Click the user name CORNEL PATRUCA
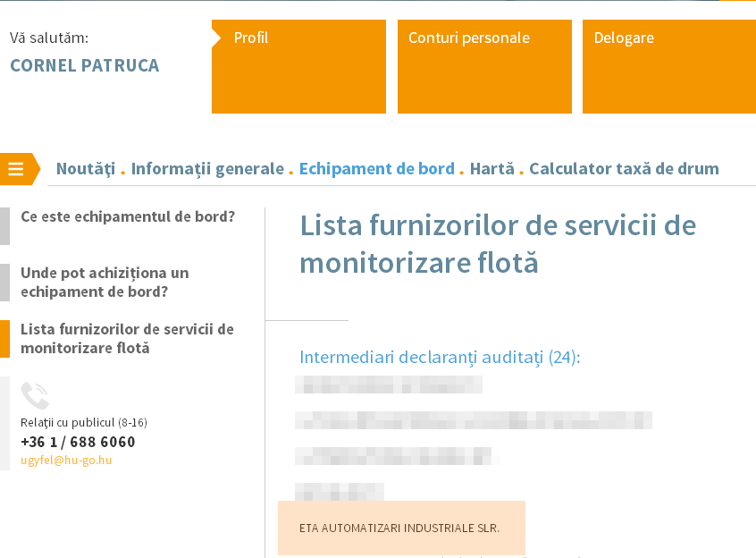The image size is (756, 558). point(85,65)
